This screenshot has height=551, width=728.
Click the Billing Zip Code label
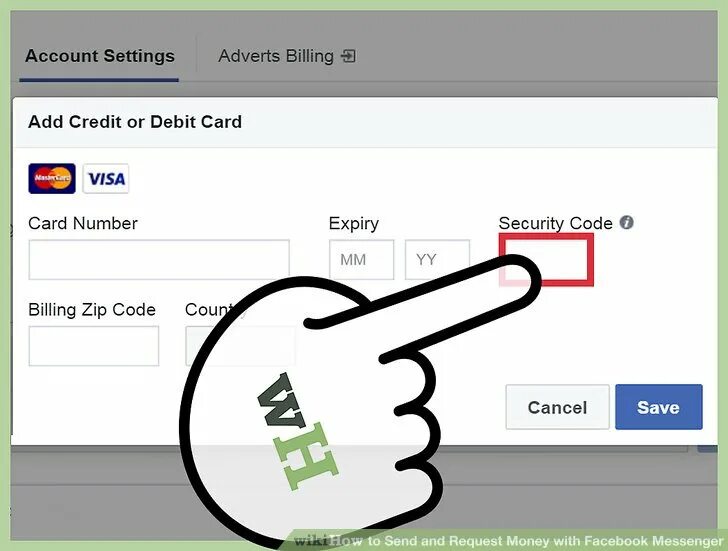coord(92,310)
